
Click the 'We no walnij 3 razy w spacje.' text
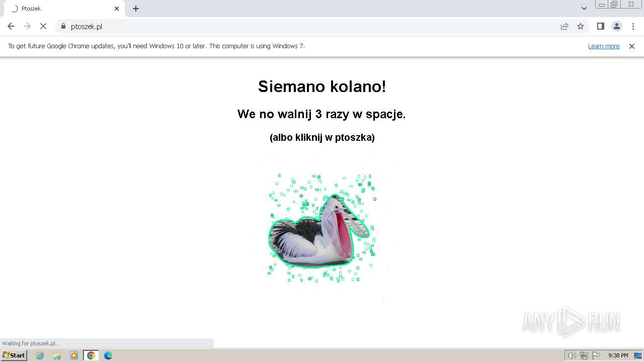(x=321, y=114)
